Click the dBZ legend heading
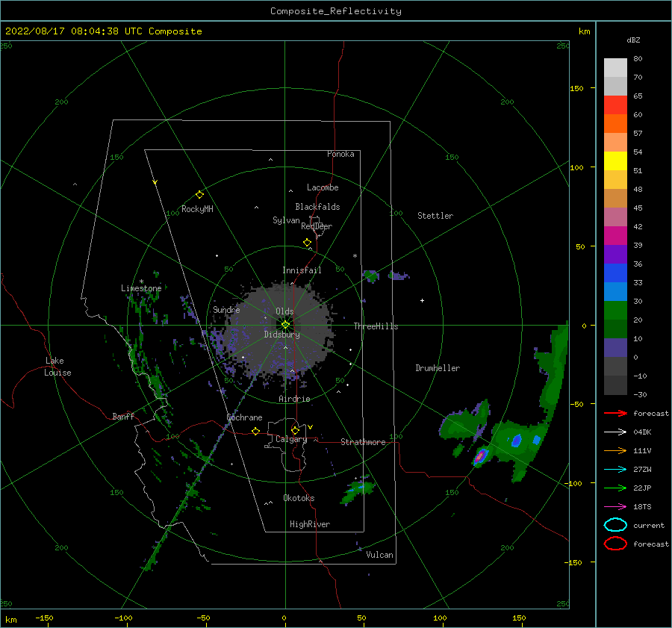 [x=633, y=40]
